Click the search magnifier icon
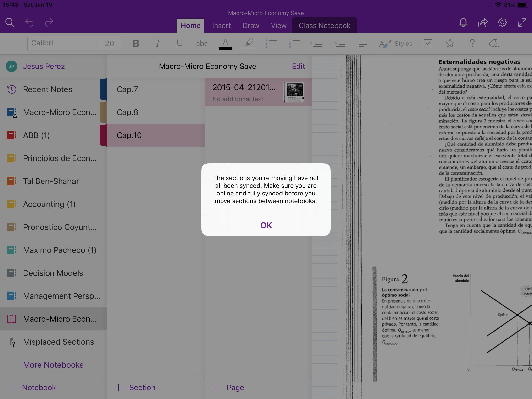 click(x=10, y=23)
